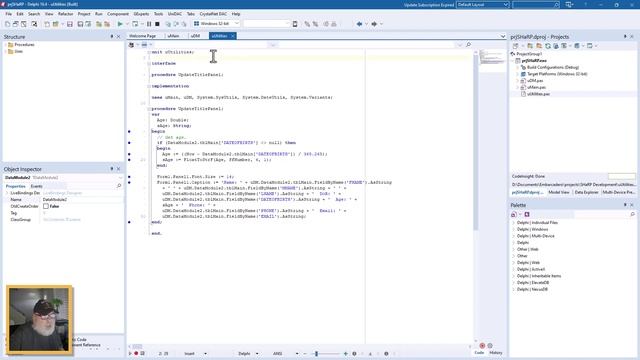Image resolution: width=640 pixels, height=360 pixels.
Task: Click the code minimap thumbnail
Action: coord(492,57)
